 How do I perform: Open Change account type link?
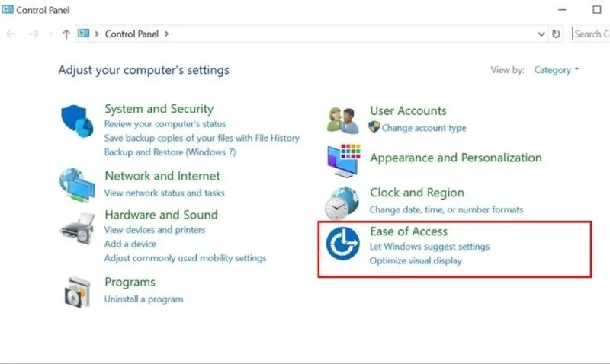pyautogui.click(x=423, y=128)
